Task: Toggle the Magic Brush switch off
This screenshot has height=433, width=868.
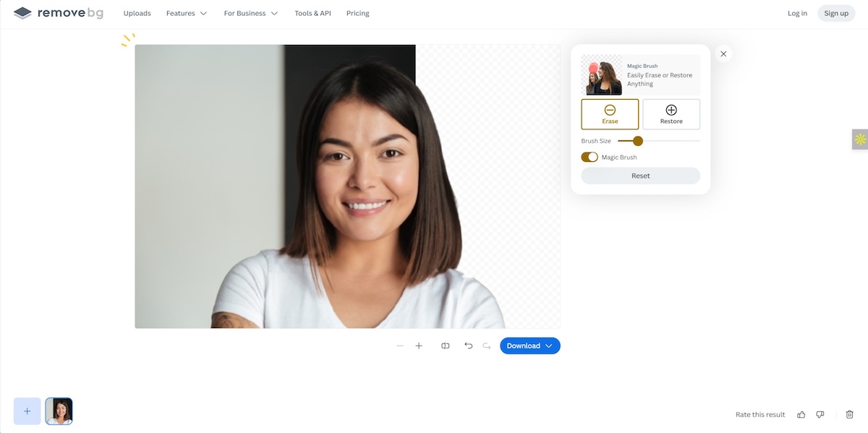Action: [x=590, y=157]
